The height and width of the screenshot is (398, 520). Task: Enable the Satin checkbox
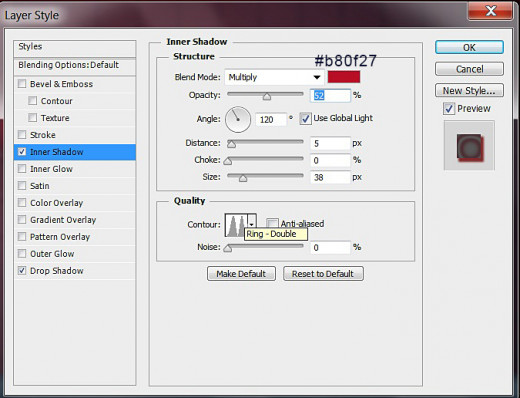pyautogui.click(x=22, y=185)
